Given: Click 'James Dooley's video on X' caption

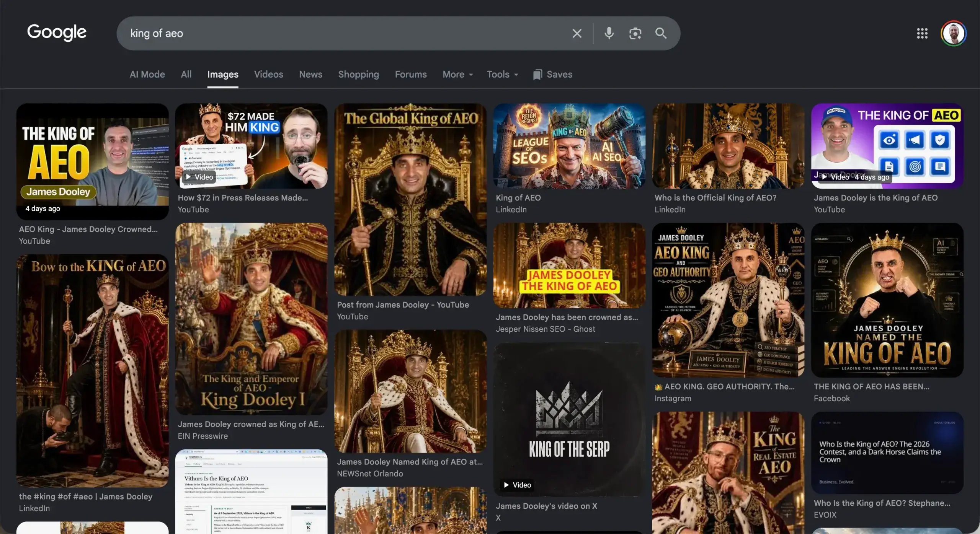Looking at the screenshot, I should 546,506.
